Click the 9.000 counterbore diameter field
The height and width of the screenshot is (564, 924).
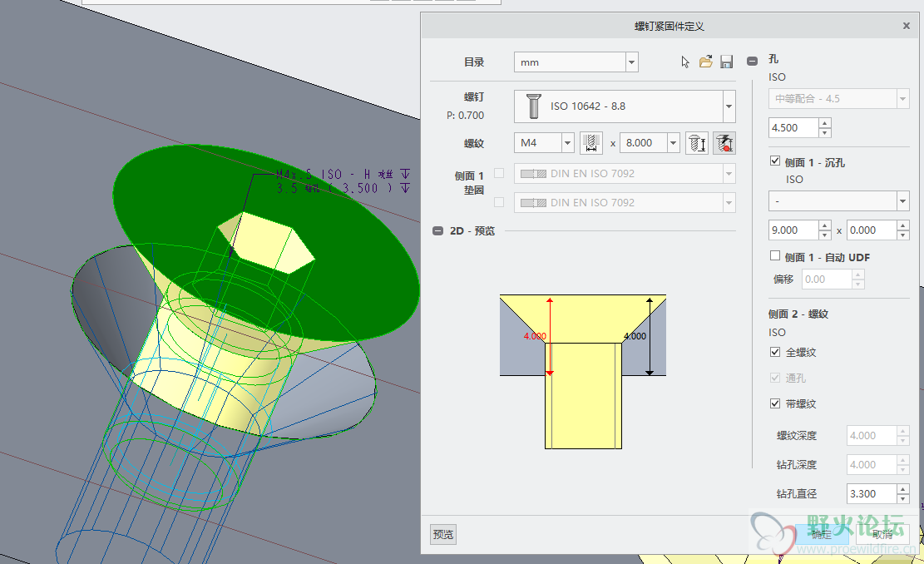pos(793,230)
